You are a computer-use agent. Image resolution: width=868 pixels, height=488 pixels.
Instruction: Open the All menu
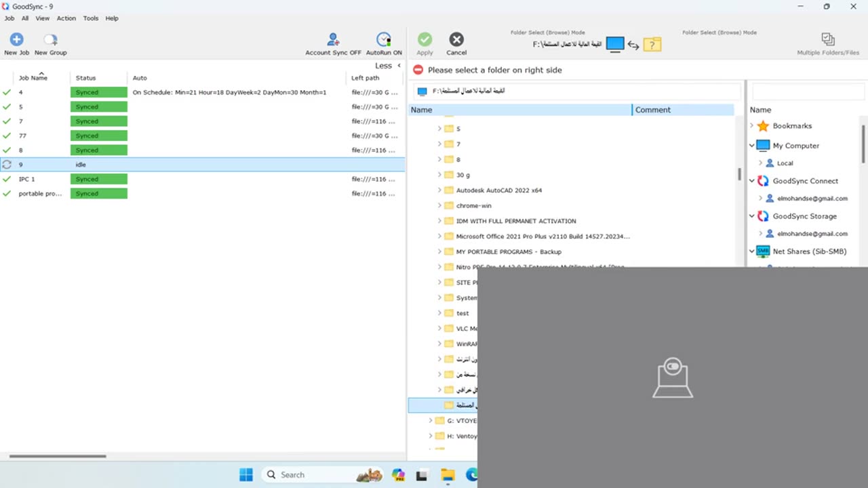click(x=25, y=18)
